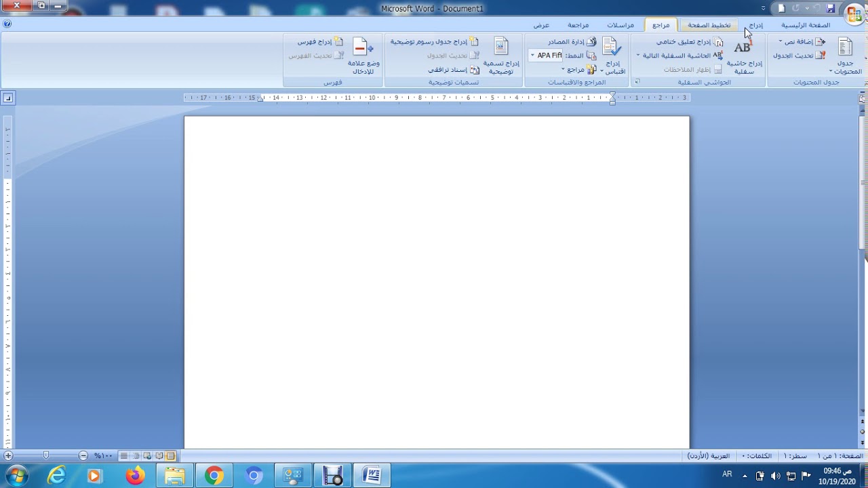Open Firefox from the taskbar

click(135, 476)
